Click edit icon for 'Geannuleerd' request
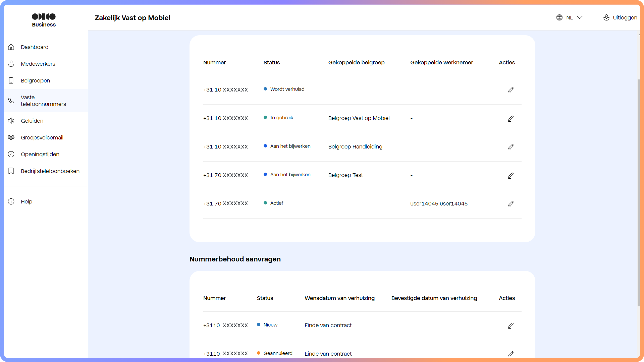Screen dimensions: 644x362 (x=511, y=354)
